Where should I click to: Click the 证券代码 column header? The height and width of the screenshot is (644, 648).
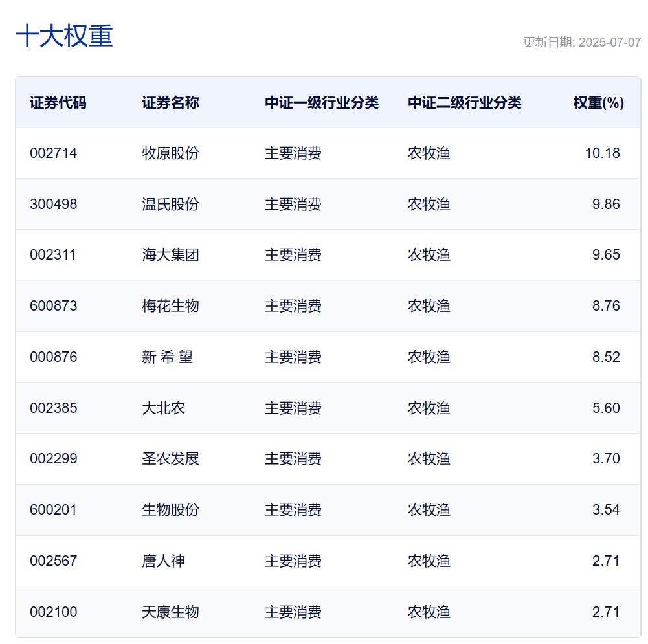tap(58, 103)
